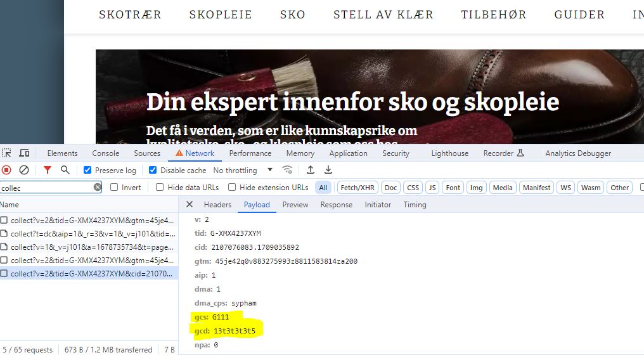The width and height of the screenshot is (644, 355).
Task: Click the Network tab warning icon
Action: click(x=179, y=153)
